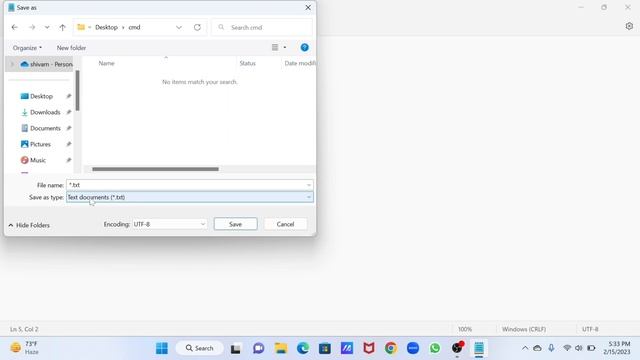Screen dimensions: 640x360
Task: Open the blue Help icon
Action: click(x=304, y=47)
